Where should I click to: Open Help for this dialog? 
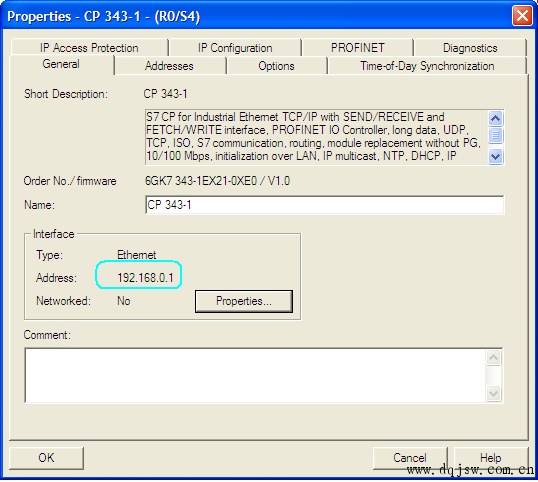[x=491, y=458]
